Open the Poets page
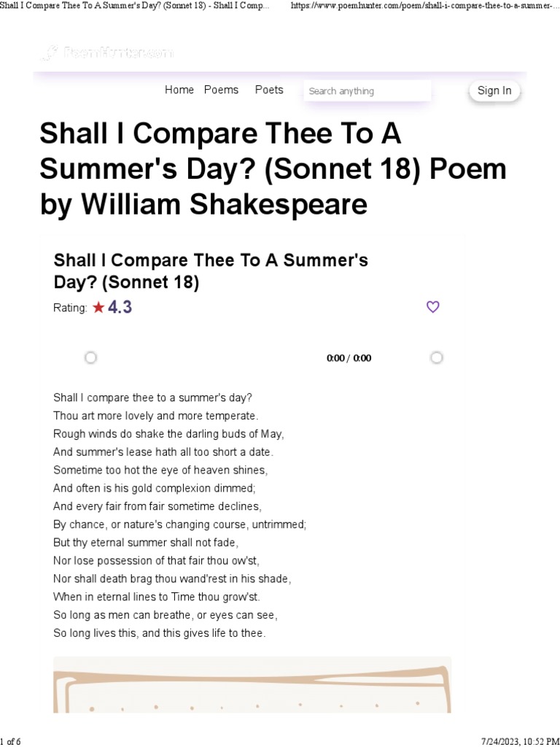Viewport: 560px width, 747px height. (269, 90)
